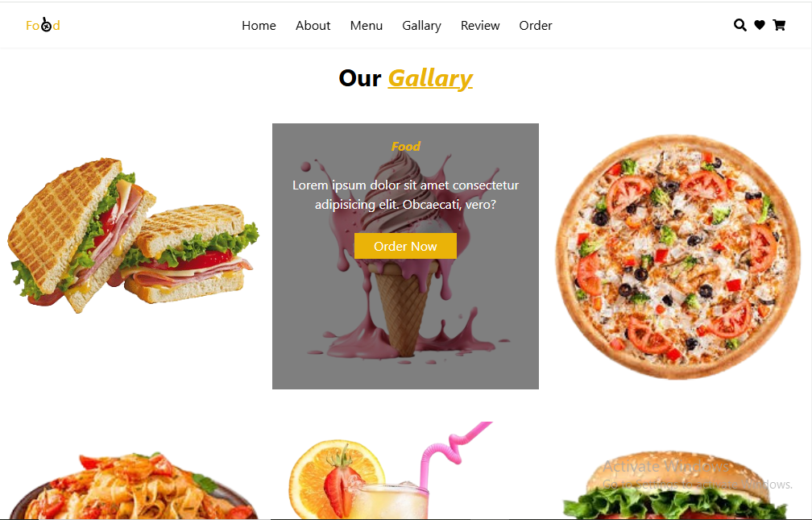Image resolution: width=812 pixels, height=520 pixels.
Task: Select Menu in the navigation bar
Action: tap(366, 26)
